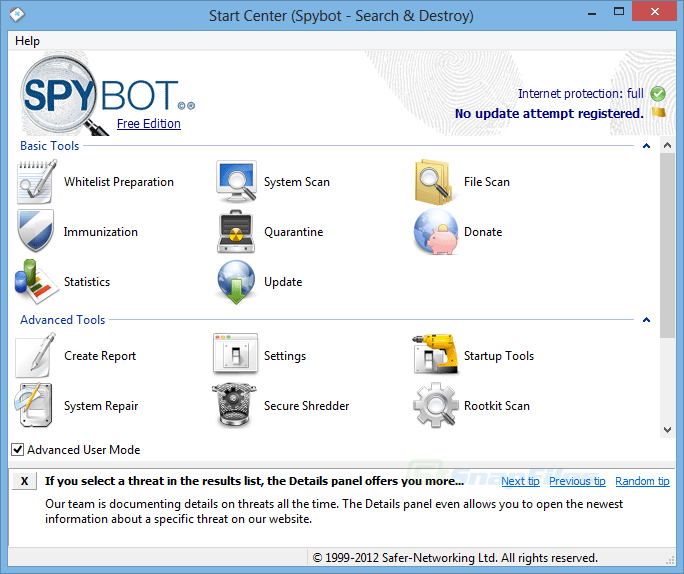This screenshot has height=574, width=684.
Task: Collapse the Basic Tools section
Action: click(646, 146)
